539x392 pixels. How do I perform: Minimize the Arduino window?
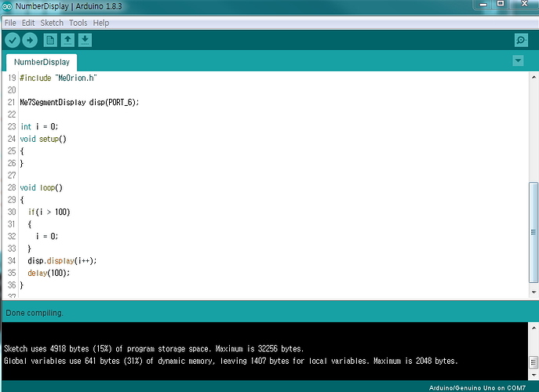[483, 5]
